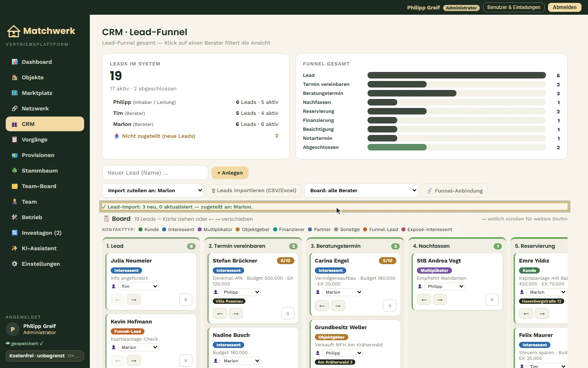Open advisor dropdown on Kevin Hofmann card
Image resolution: width=588 pixels, height=368 pixels.
138,348
